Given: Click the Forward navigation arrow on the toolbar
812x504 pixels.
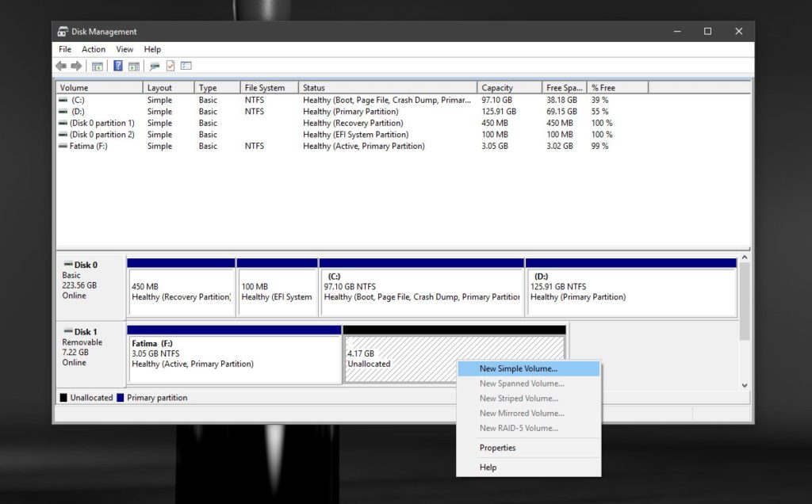Looking at the screenshot, I should coord(75,66).
